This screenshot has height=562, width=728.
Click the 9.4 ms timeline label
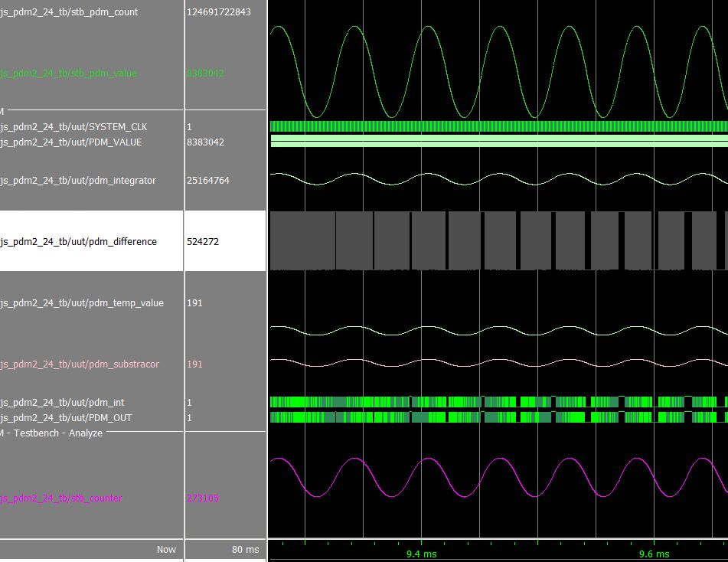421,554
